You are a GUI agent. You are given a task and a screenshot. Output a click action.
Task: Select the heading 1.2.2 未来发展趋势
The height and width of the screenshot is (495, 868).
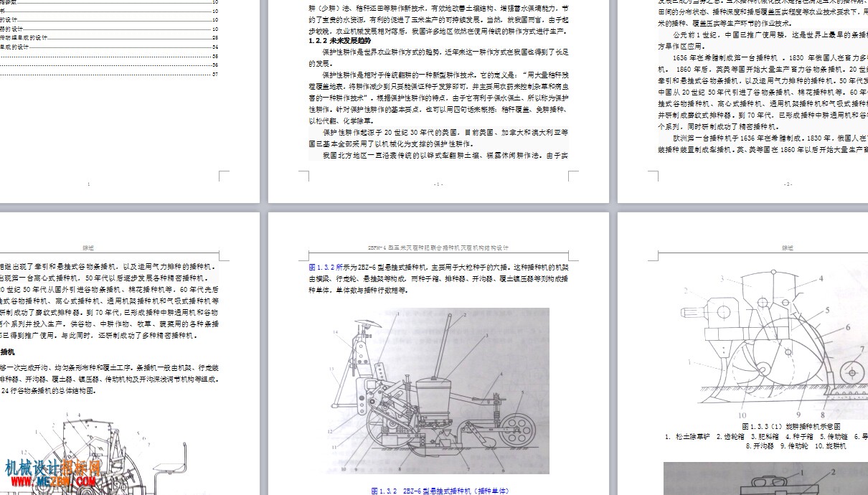click(341, 41)
